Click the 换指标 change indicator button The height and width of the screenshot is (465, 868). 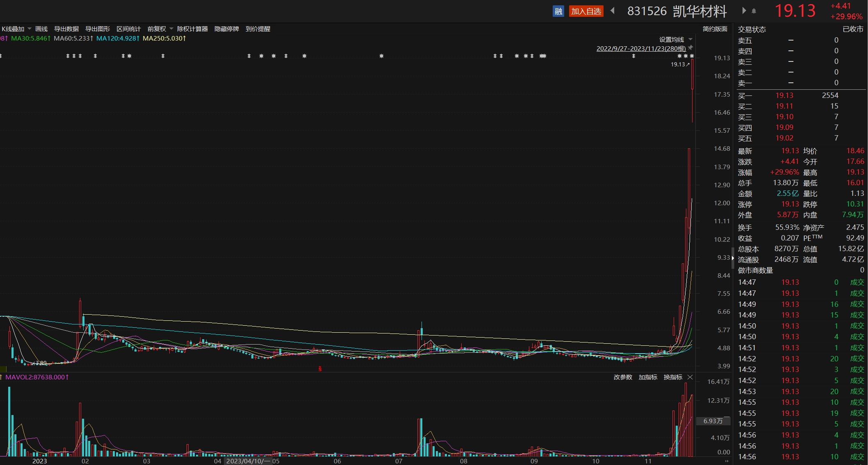click(673, 377)
